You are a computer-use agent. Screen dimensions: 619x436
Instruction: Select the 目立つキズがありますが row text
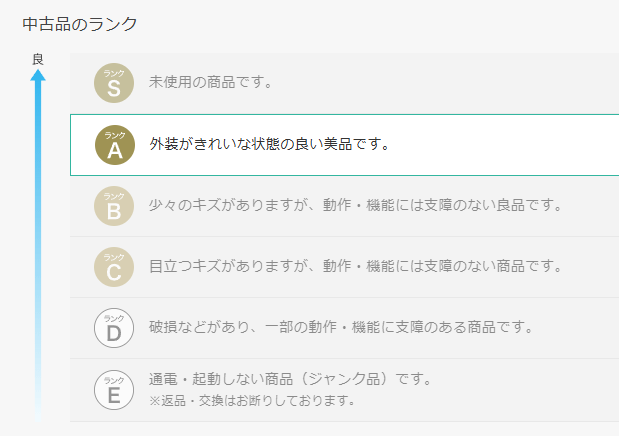[x=355, y=266]
